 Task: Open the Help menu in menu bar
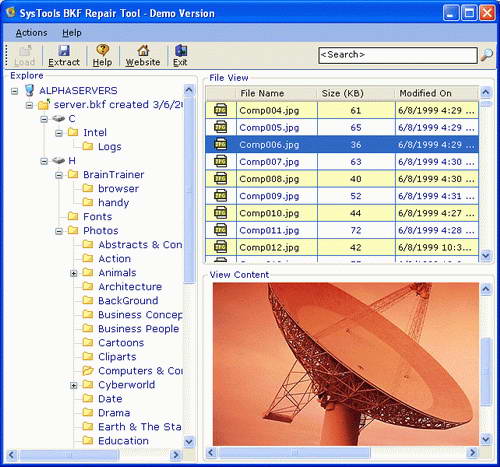pyautogui.click(x=72, y=33)
